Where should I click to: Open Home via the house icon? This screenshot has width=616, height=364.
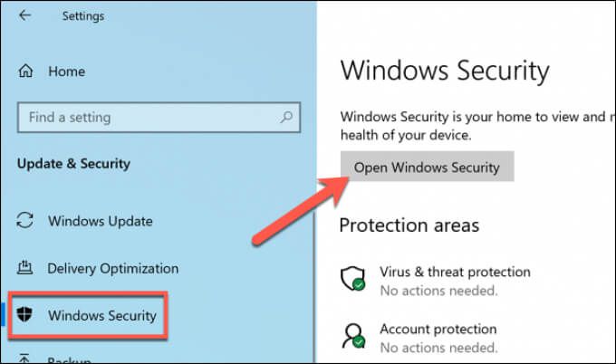pos(25,71)
